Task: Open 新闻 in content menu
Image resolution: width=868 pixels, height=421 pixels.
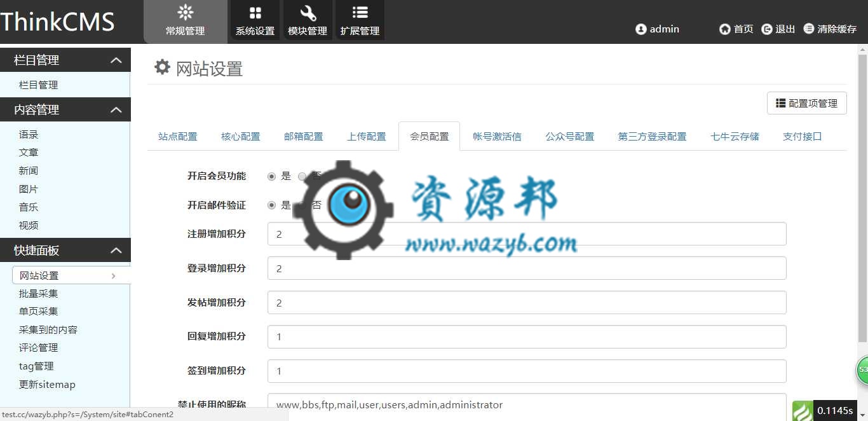Action: [29, 171]
